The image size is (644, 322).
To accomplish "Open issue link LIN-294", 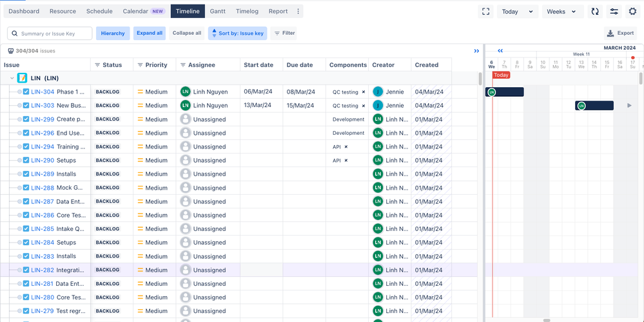I will (x=43, y=146).
